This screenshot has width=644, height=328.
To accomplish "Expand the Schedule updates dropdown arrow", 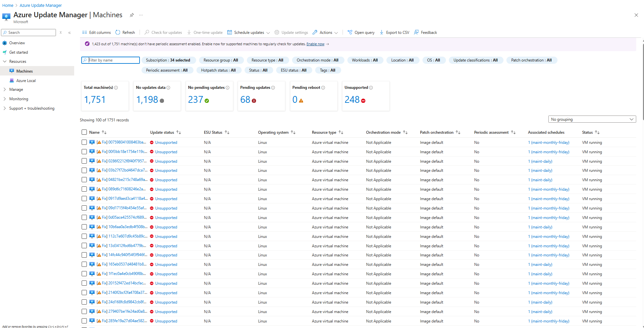I will 268,32.
